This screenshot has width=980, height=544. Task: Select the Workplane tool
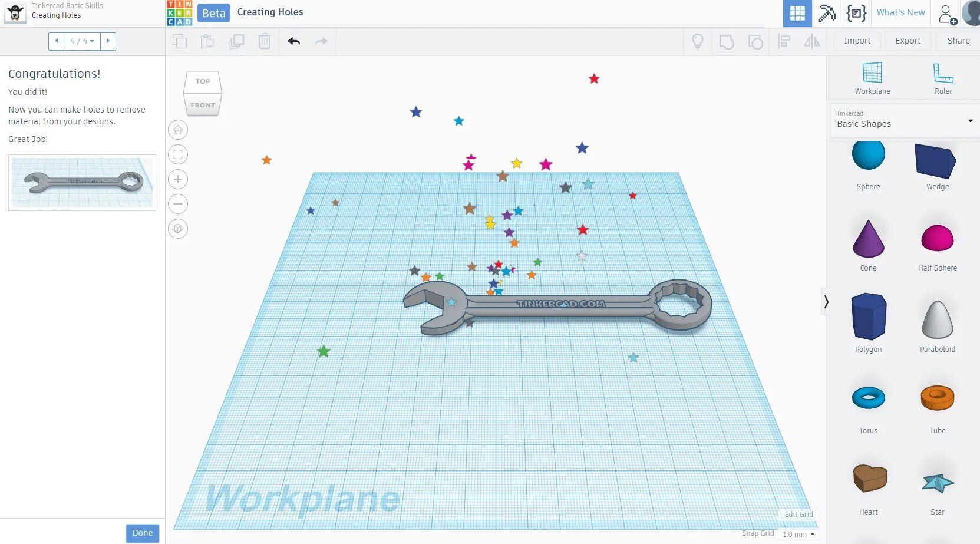(x=873, y=78)
